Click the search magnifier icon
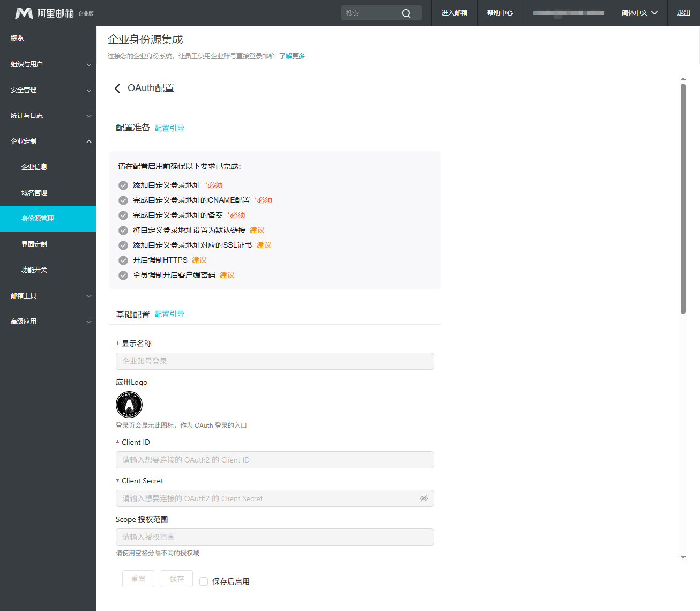Viewport: 700px width, 611px height. click(406, 13)
